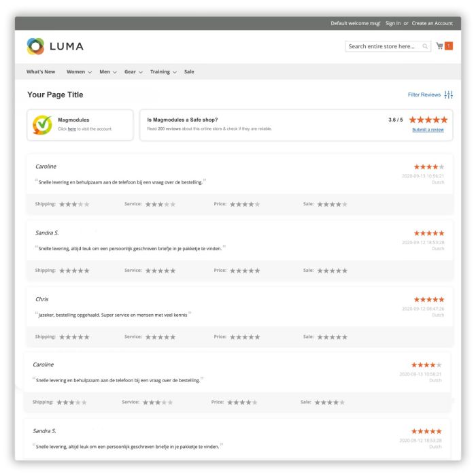The height and width of the screenshot is (476, 476).
Task: Click Chris's five-star overall review rating
Action: point(429,299)
